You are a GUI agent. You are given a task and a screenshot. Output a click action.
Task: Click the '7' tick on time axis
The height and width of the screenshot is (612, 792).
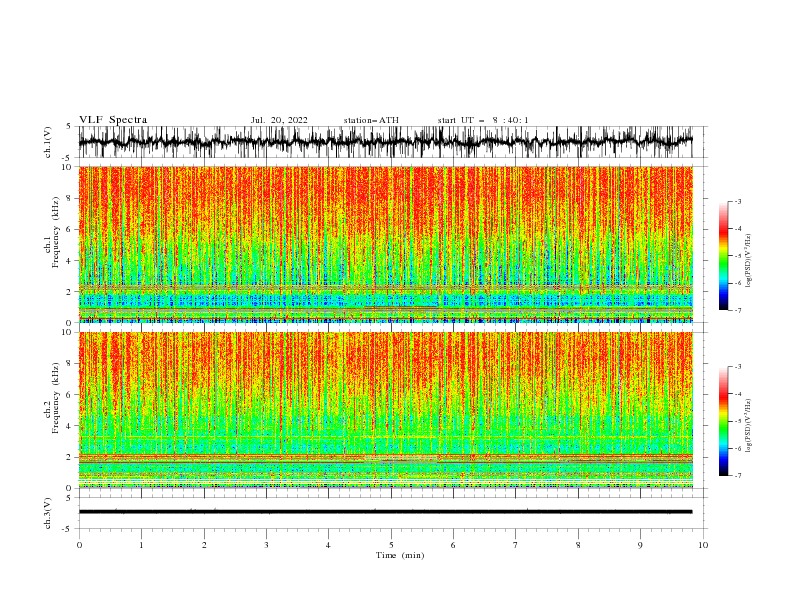click(516, 545)
